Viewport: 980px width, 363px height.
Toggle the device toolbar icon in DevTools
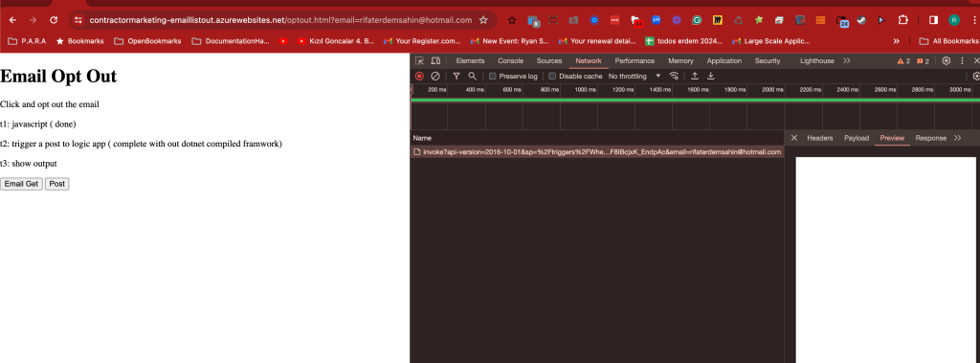pos(435,60)
